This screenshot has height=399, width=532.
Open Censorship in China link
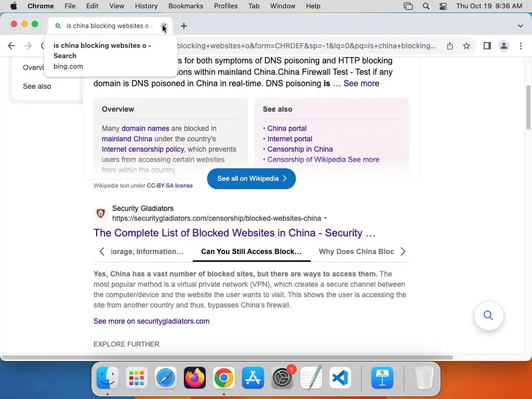click(300, 149)
